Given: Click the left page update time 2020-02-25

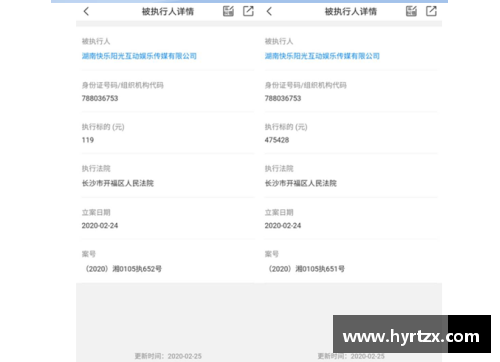Looking at the screenshot, I should 168,356.
